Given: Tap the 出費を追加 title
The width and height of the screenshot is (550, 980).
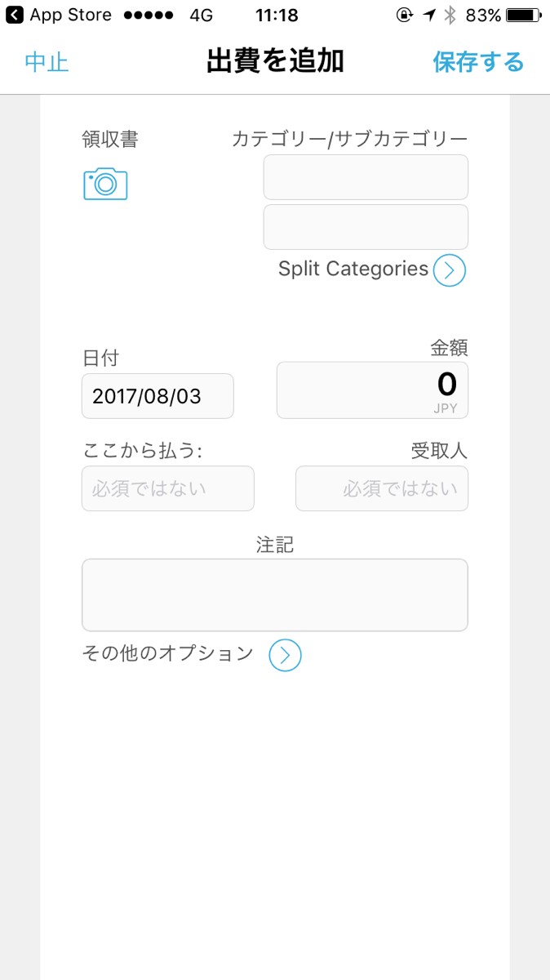Looking at the screenshot, I should (275, 61).
